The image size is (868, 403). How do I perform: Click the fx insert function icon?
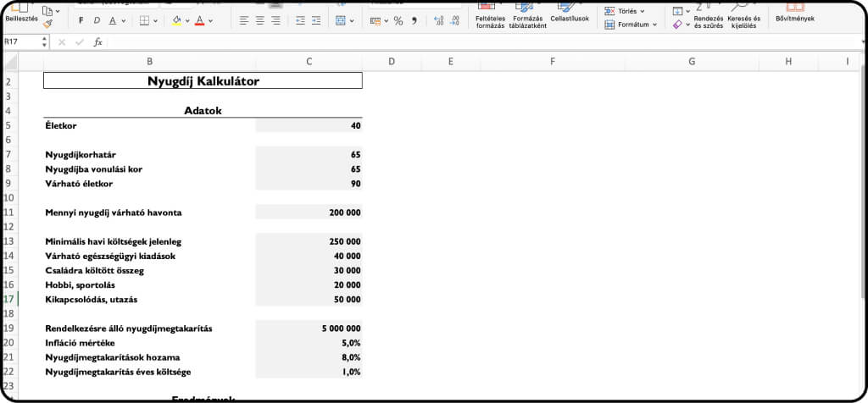click(x=97, y=41)
